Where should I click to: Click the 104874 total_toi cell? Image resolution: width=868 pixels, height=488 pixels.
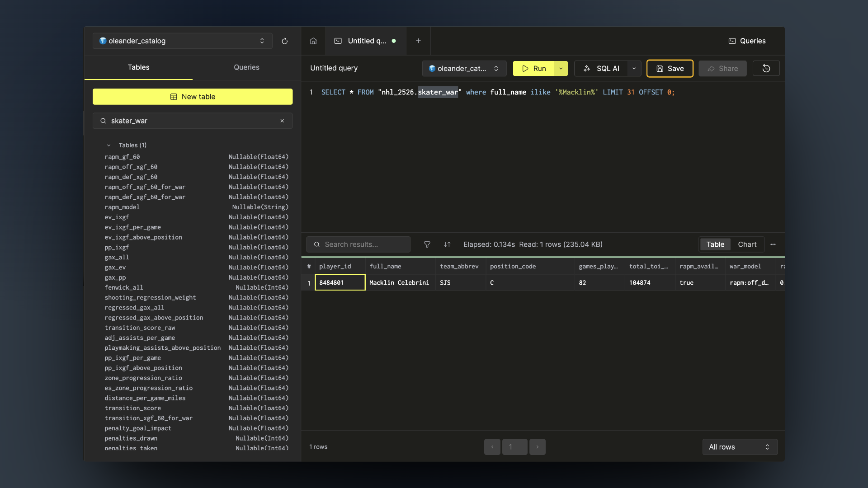[x=650, y=282]
